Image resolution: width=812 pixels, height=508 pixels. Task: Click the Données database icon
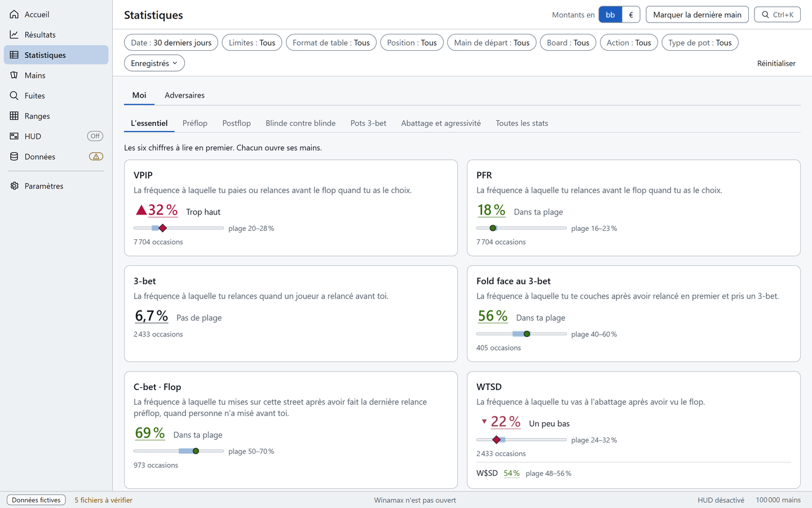pyautogui.click(x=14, y=156)
